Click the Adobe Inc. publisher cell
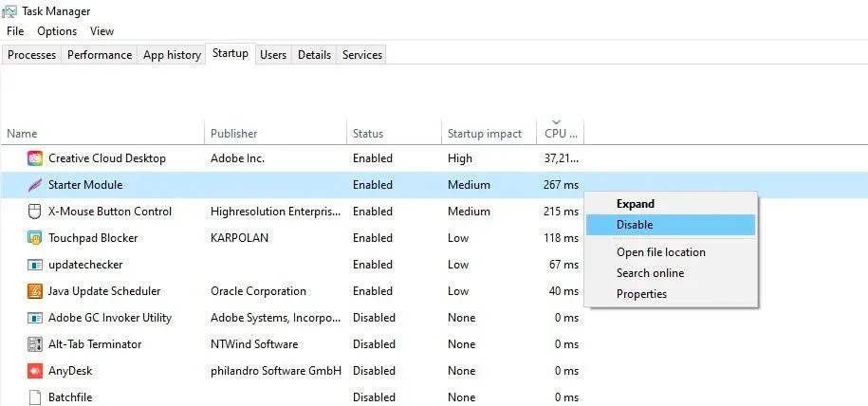The image size is (868, 406). coord(237,158)
